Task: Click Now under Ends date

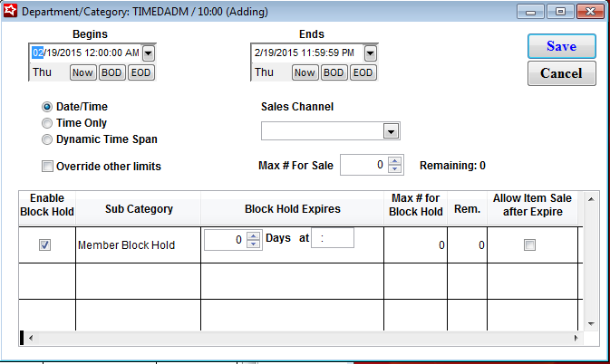Action: click(305, 72)
